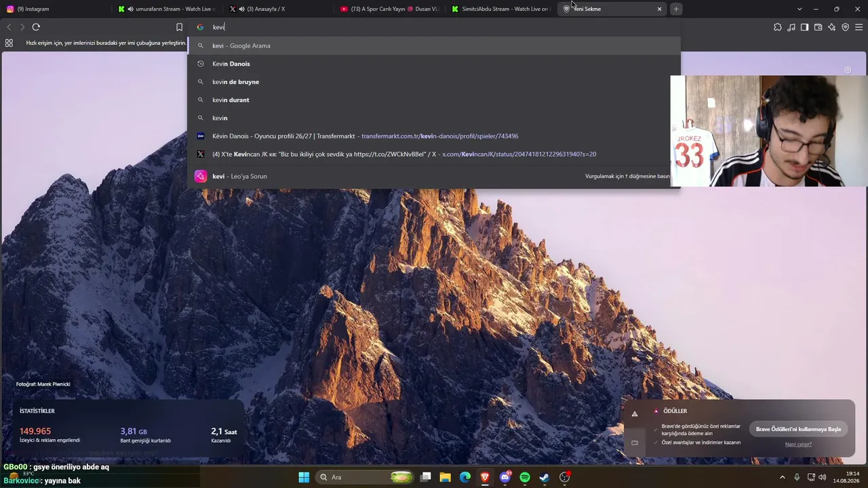Pick the 'kevin de bruyne' suggestion
The image size is (868, 488).
pos(434,82)
